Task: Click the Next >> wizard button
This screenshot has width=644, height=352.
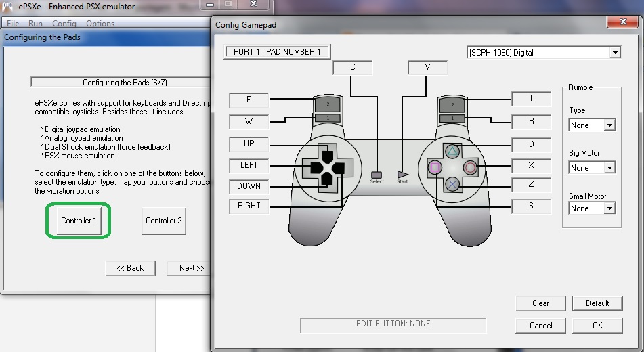Action: pyautogui.click(x=192, y=268)
